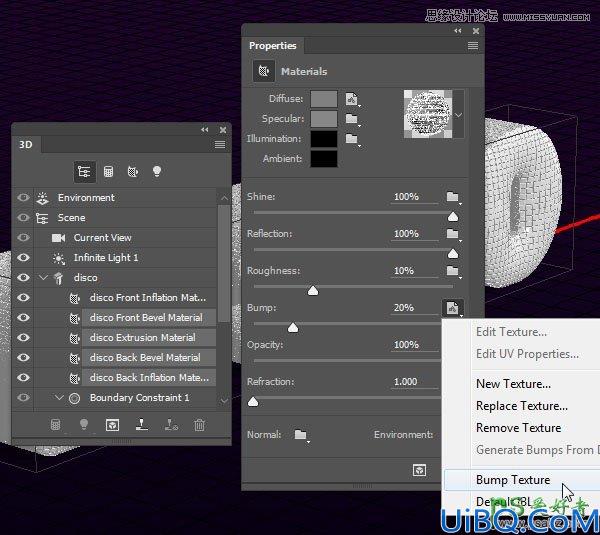Click the Shine value field
Screen dimensions: 600x535
pos(414,197)
